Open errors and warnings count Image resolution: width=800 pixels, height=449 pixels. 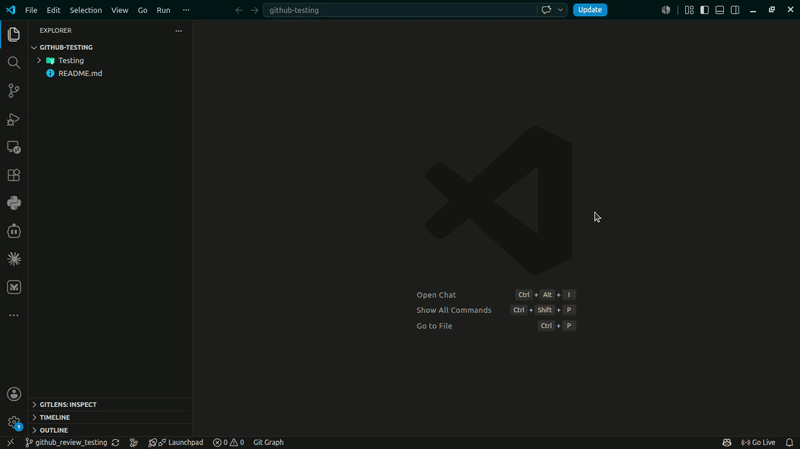[x=228, y=442]
